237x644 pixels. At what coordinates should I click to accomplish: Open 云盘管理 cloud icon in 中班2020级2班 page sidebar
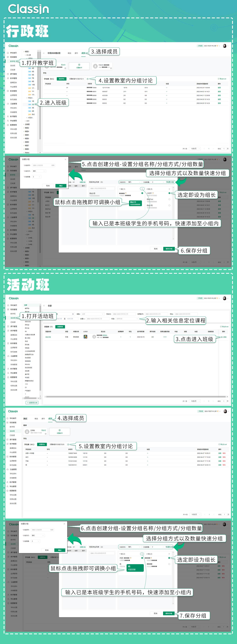coord(8,104)
